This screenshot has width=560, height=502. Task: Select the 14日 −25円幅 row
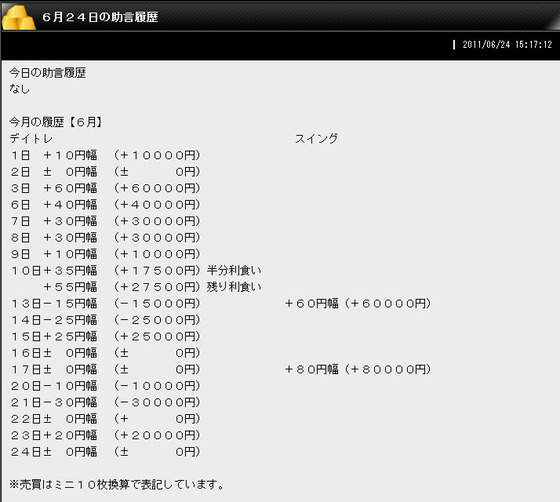coord(105,320)
